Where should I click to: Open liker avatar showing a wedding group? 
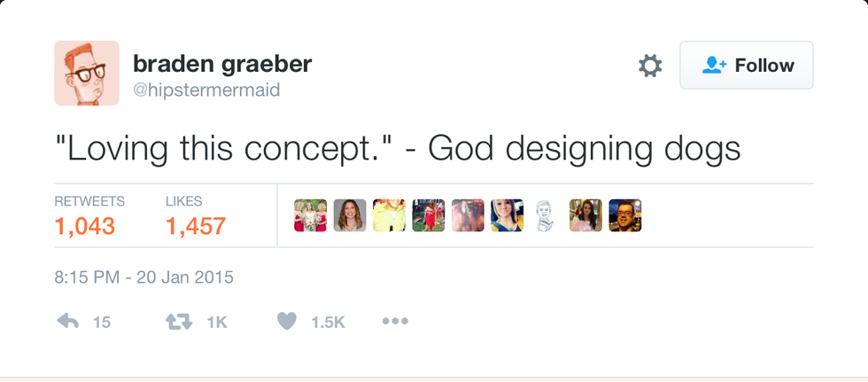(311, 215)
